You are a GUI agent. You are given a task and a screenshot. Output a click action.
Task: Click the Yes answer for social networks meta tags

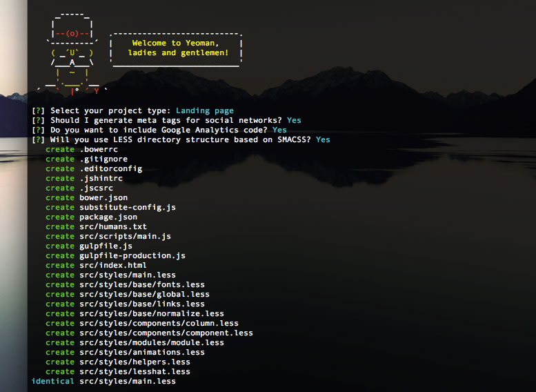(294, 120)
